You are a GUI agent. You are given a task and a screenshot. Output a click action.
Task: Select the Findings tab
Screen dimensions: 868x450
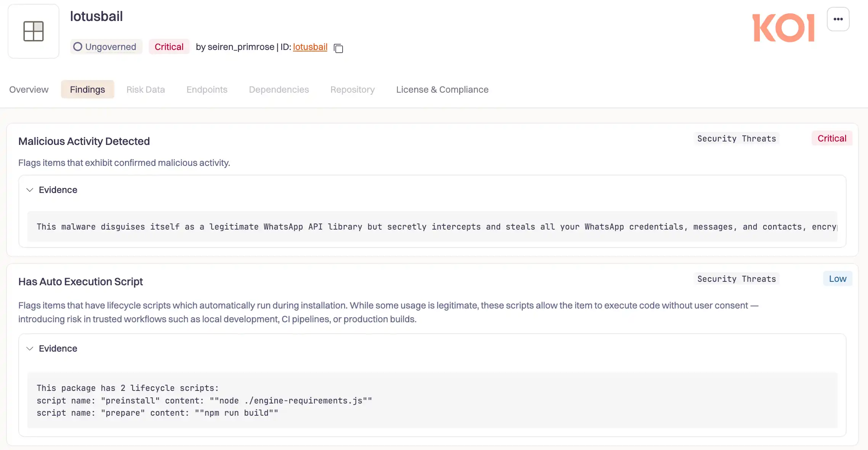[x=87, y=90]
